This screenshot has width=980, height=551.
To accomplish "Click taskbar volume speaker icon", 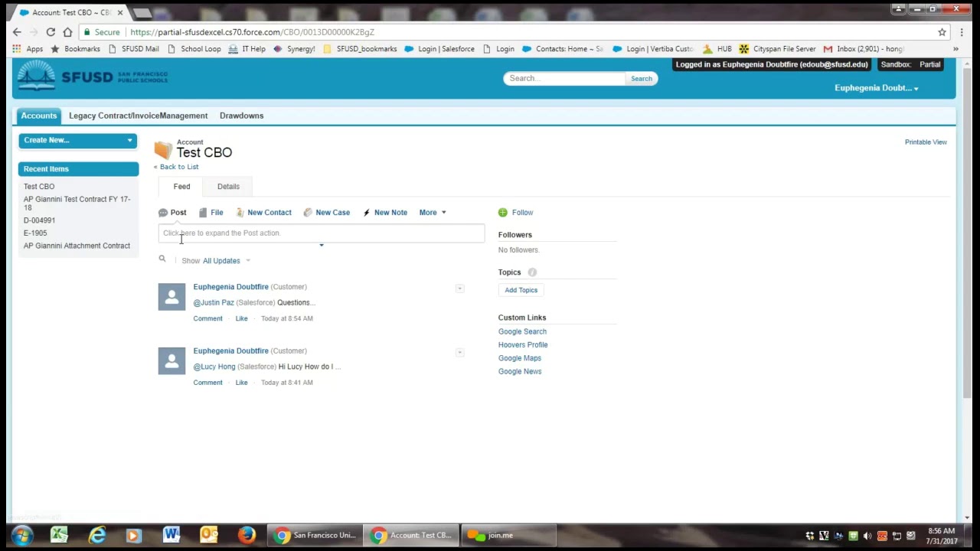I will (x=867, y=536).
